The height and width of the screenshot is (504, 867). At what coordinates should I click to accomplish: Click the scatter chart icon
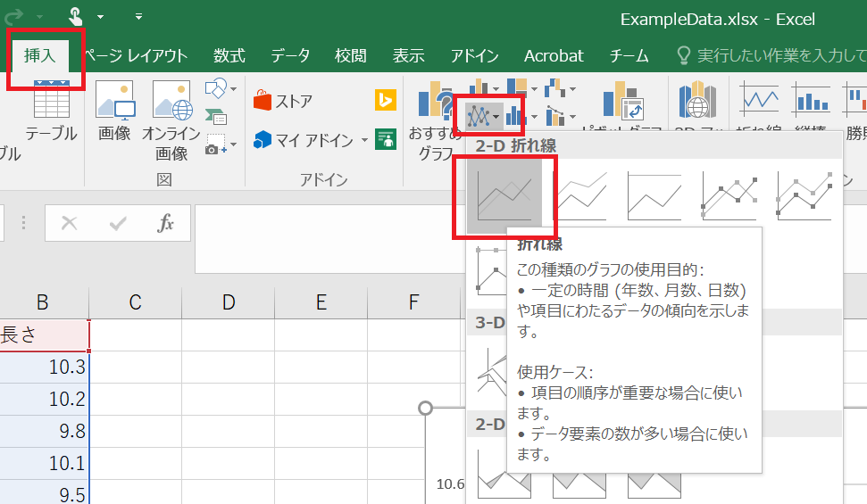click(x=555, y=116)
